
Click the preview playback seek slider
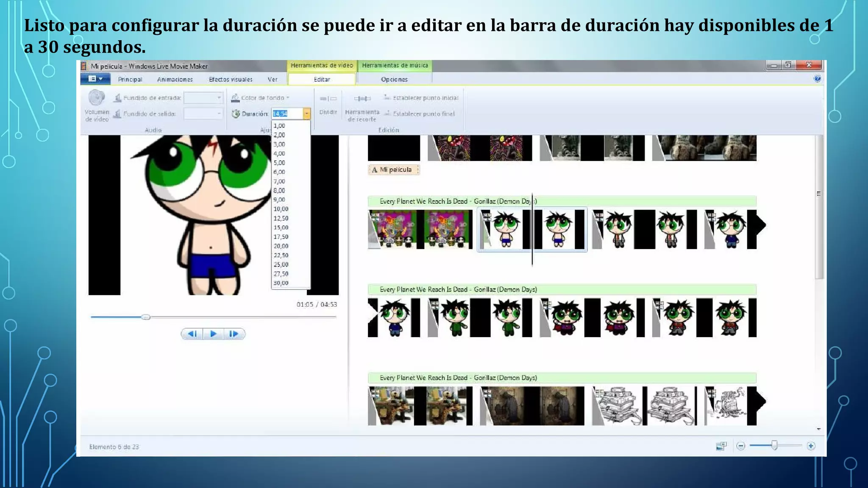click(213, 317)
